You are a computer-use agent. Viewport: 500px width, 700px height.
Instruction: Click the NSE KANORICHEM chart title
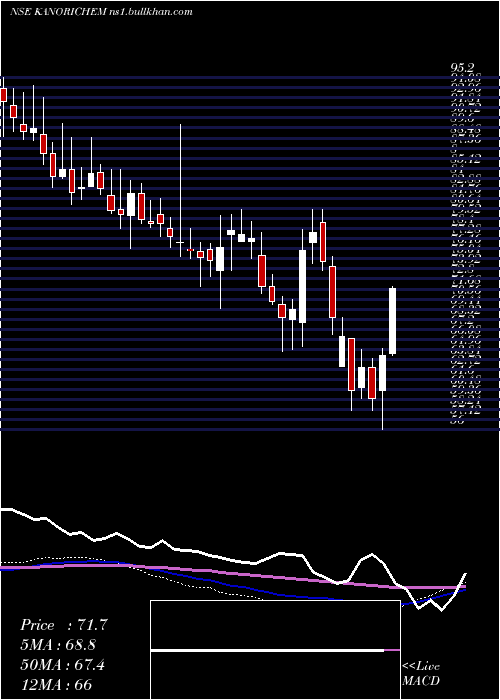101,12
